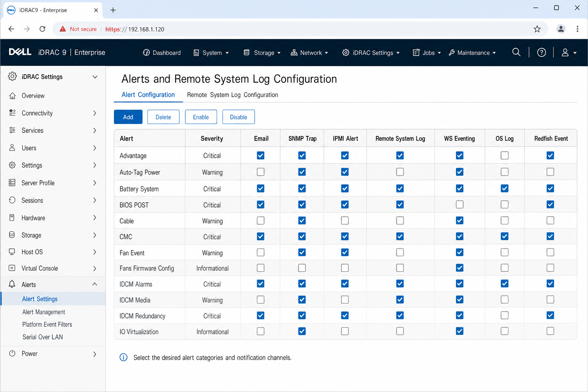The width and height of the screenshot is (588, 392).
Task: Open the Jobs dropdown menu
Action: tap(427, 52)
